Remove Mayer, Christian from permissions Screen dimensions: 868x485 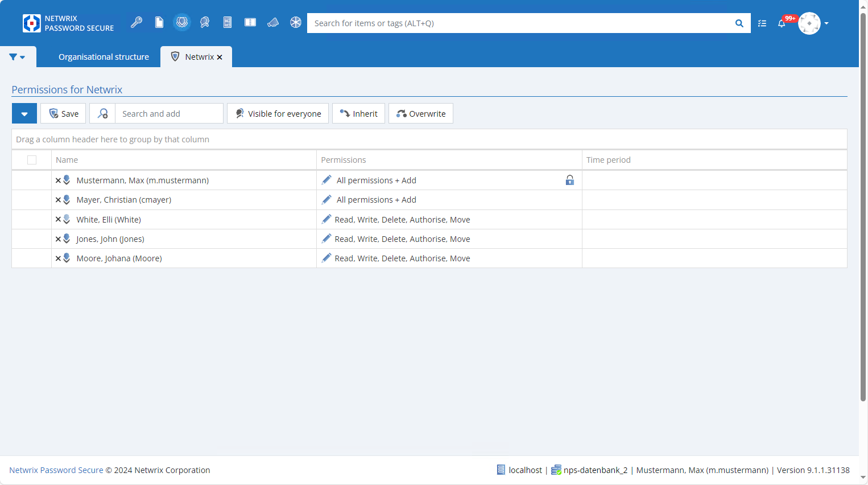coord(58,200)
